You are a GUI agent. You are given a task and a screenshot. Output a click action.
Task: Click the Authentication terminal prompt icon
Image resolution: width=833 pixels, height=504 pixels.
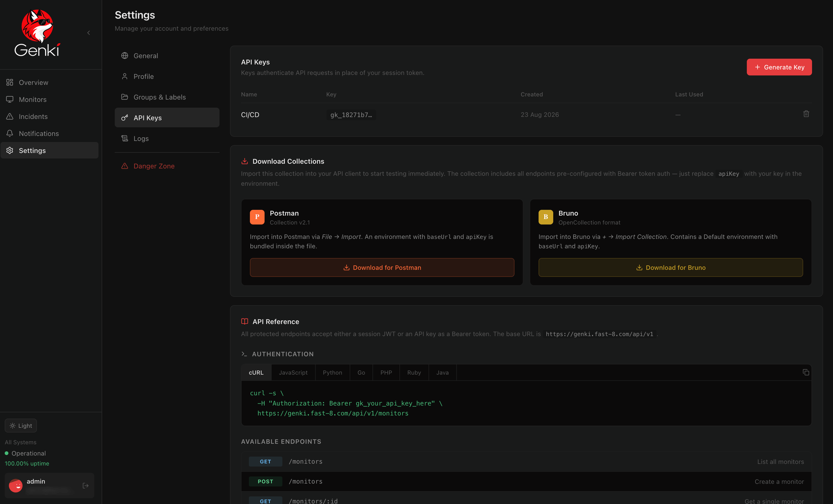tap(244, 354)
